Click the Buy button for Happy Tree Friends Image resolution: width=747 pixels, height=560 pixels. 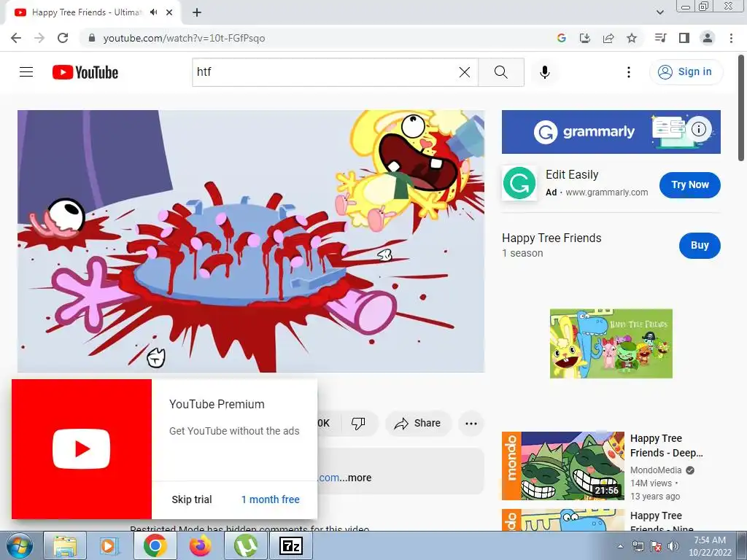700,245
